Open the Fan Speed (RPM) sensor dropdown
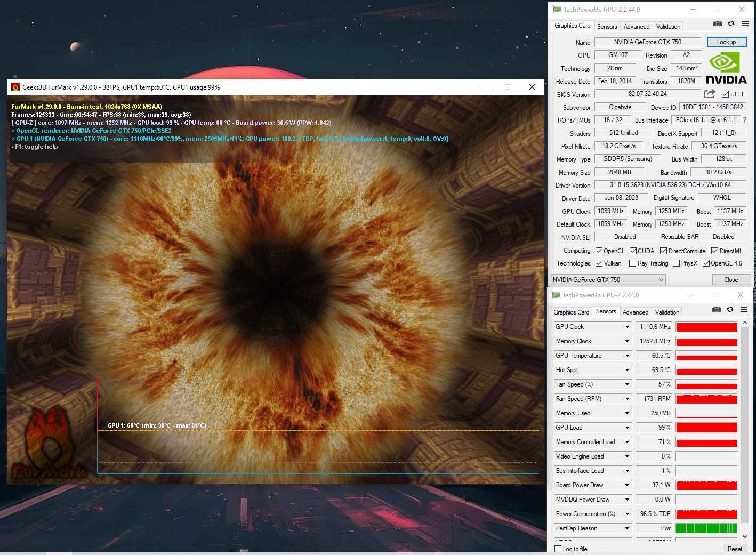 [627, 399]
